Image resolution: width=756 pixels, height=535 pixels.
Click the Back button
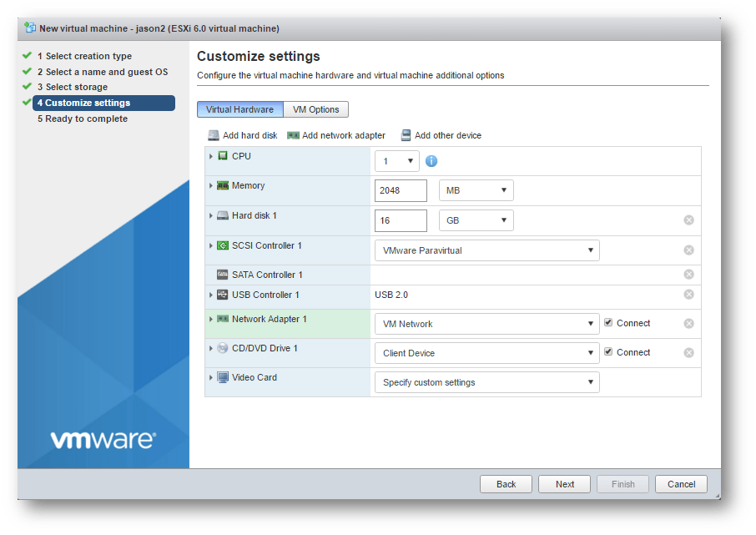pos(506,484)
